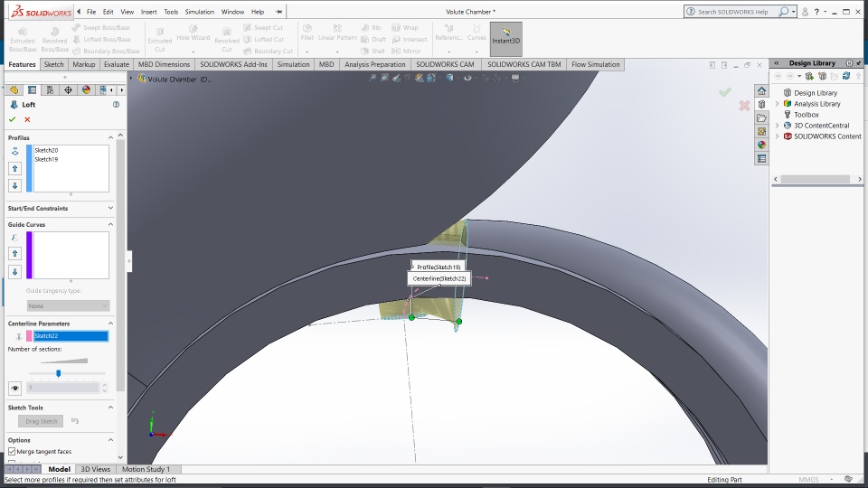868x488 pixels.
Task: Open Hide/Show Items eye icon in view toolbar
Action: tap(467, 78)
